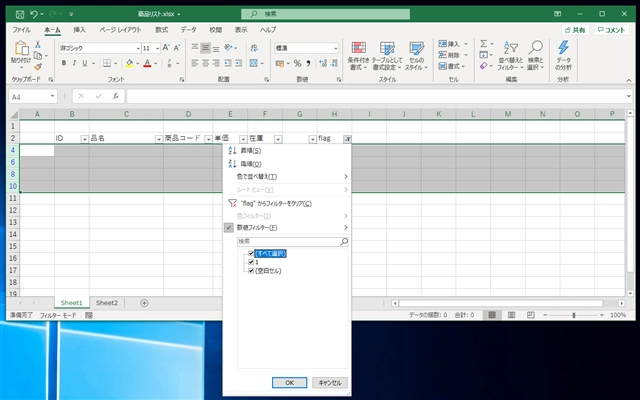This screenshot has width=640, height=400.
Task: Open the number format dropdown
Action: 336,48
